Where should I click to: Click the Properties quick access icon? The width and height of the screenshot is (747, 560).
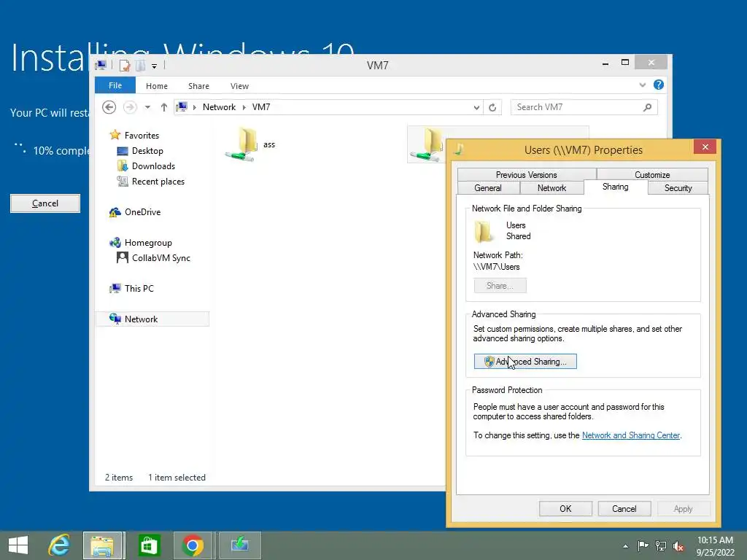[124, 65]
